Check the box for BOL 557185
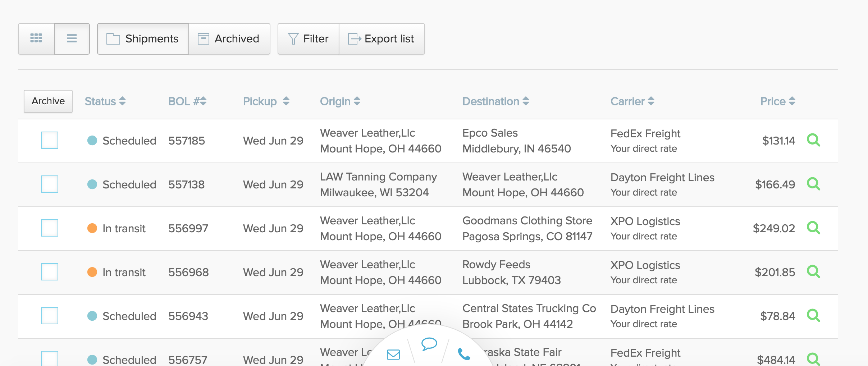The height and width of the screenshot is (366, 868). (x=50, y=140)
